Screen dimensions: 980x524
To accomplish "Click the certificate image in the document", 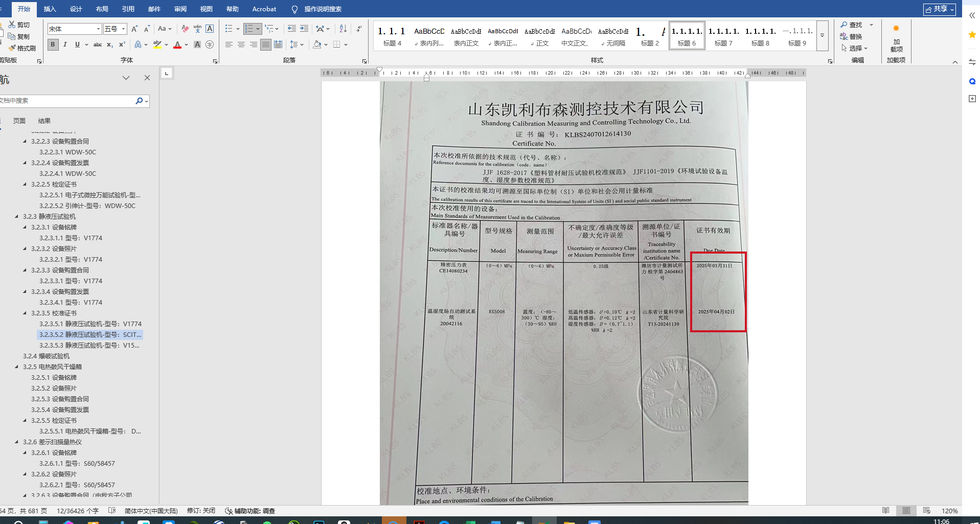I will (x=564, y=293).
